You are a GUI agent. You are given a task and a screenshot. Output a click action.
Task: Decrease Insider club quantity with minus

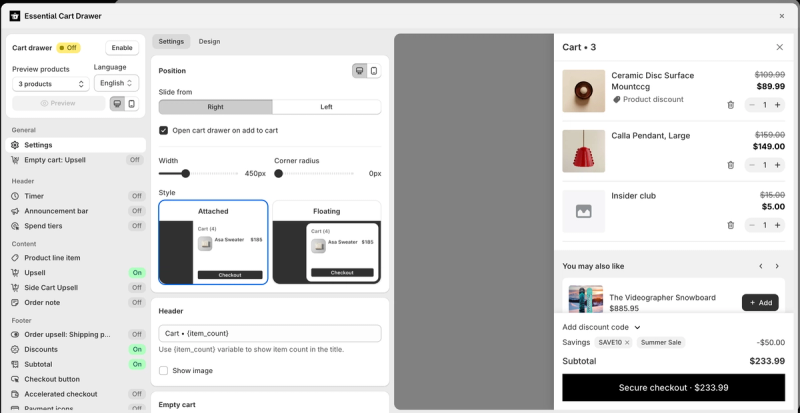(x=752, y=225)
